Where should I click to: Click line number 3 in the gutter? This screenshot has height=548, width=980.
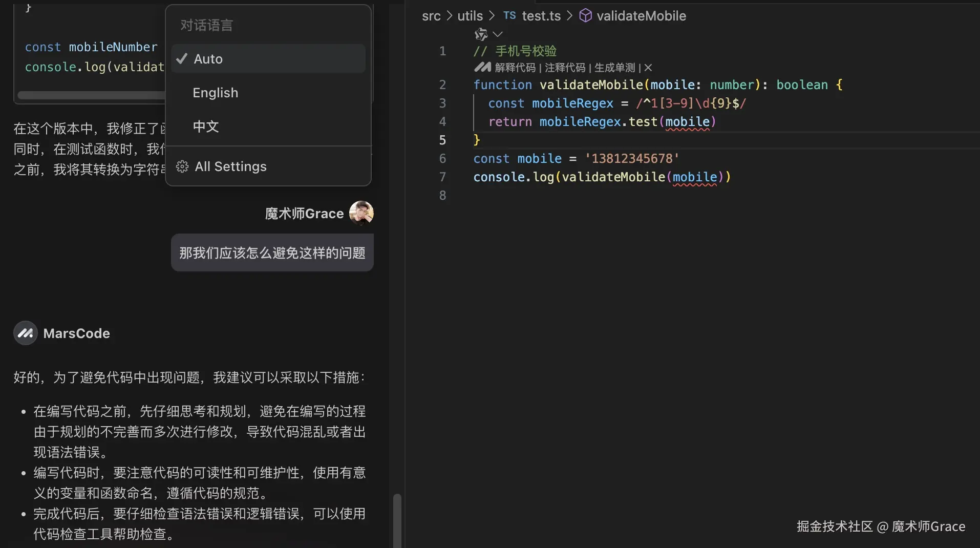443,103
